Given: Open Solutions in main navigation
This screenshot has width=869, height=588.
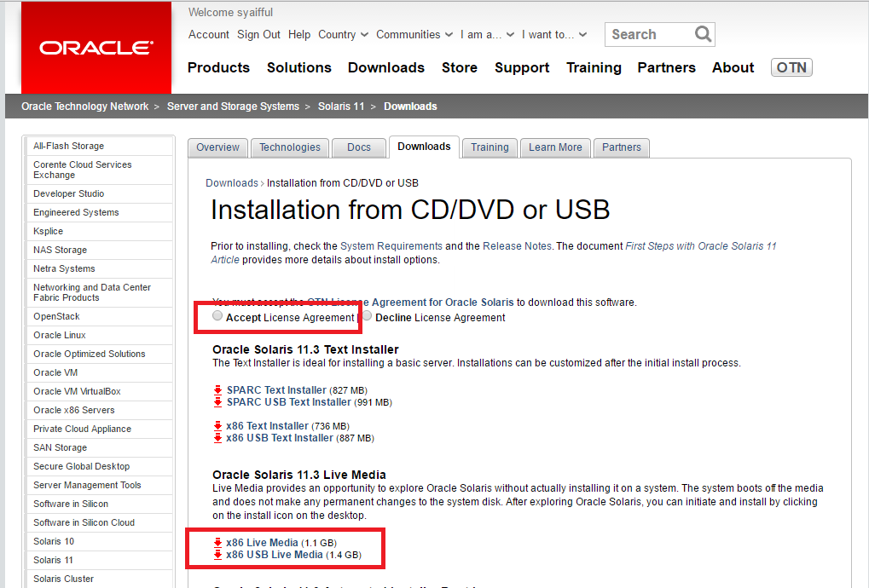Looking at the screenshot, I should click(x=299, y=67).
